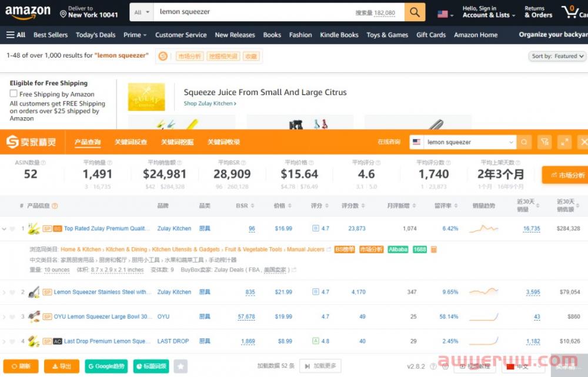Open the Account & Lists dropdown
The height and width of the screenshot is (377, 588).
pos(489,12)
